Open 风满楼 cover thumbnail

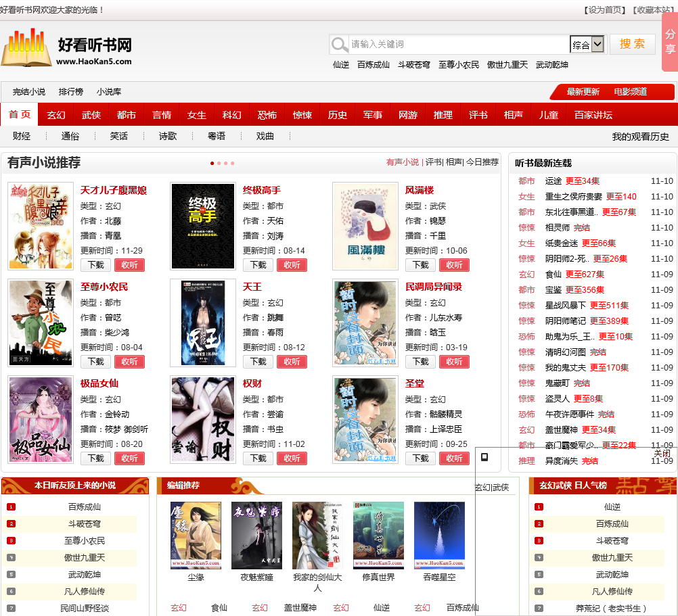(x=365, y=226)
